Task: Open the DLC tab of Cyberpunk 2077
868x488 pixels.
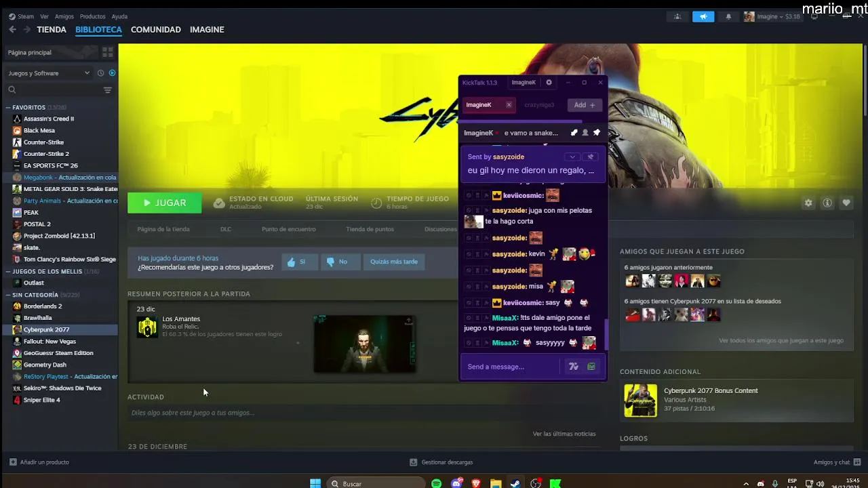Action: (226, 229)
